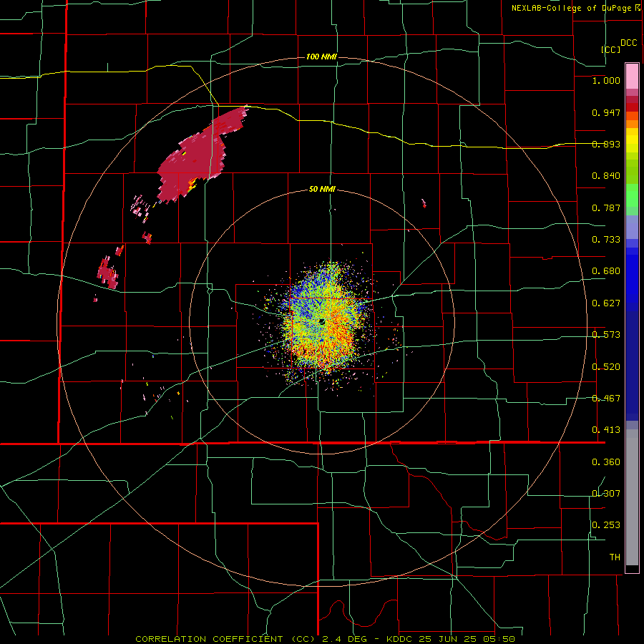The height and width of the screenshot is (644, 644).
Task: Click the 0.787 color scale value
Action: click(606, 208)
